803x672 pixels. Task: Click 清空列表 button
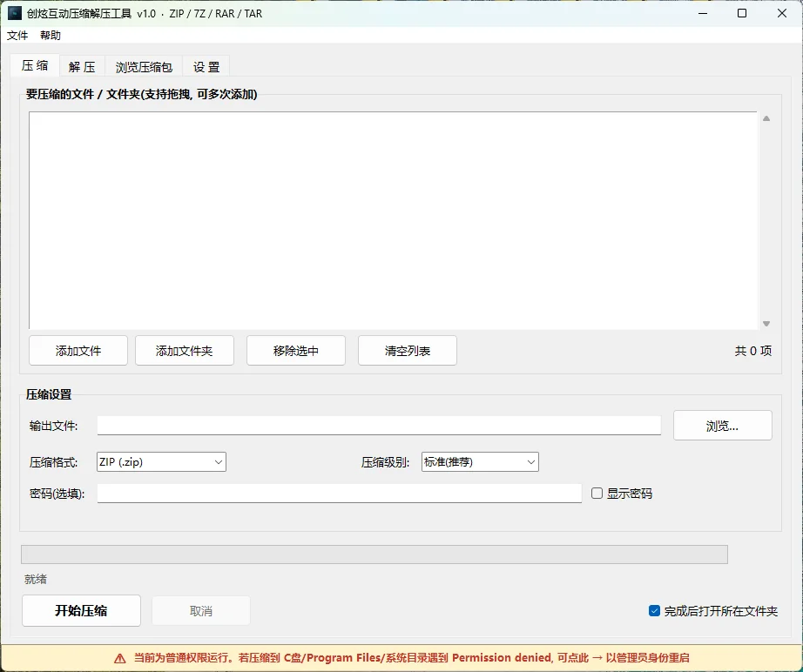click(408, 351)
